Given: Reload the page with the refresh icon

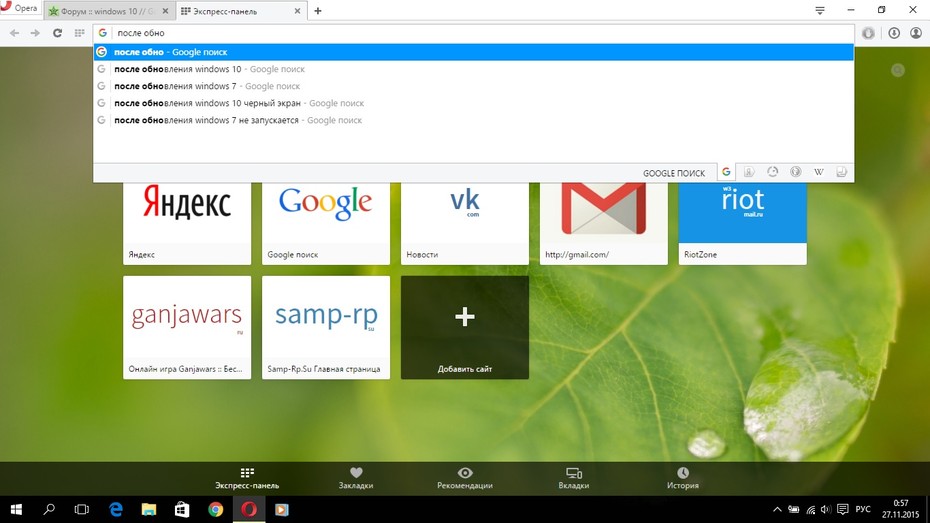Looking at the screenshot, I should [x=57, y=33].
